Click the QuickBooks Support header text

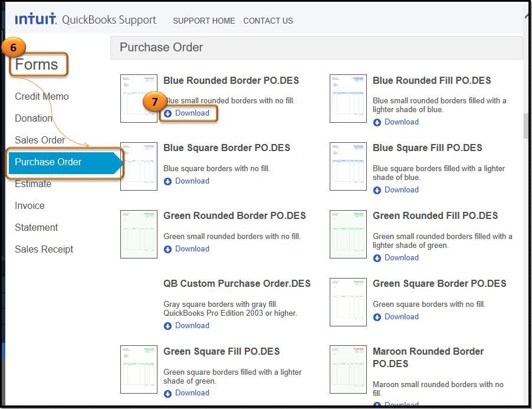109,20
